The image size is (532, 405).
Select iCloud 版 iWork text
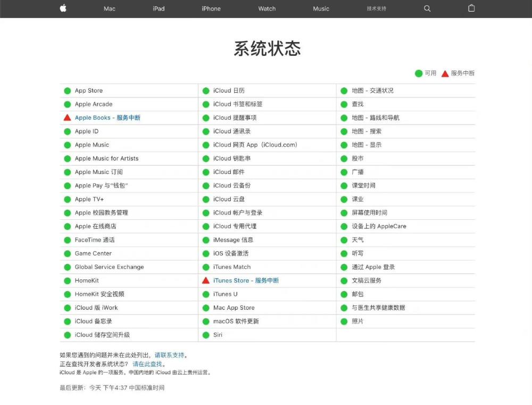pyautogui.click(x=96, y=308)
